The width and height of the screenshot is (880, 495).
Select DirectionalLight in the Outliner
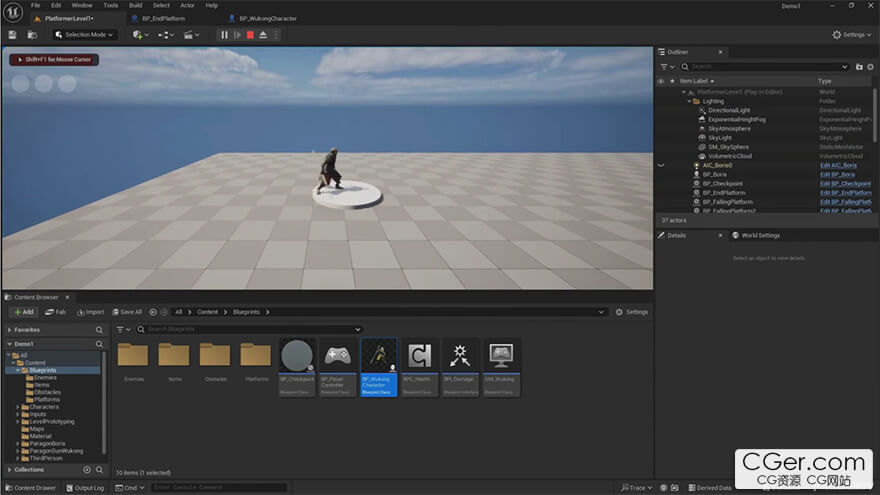(728, 111)
